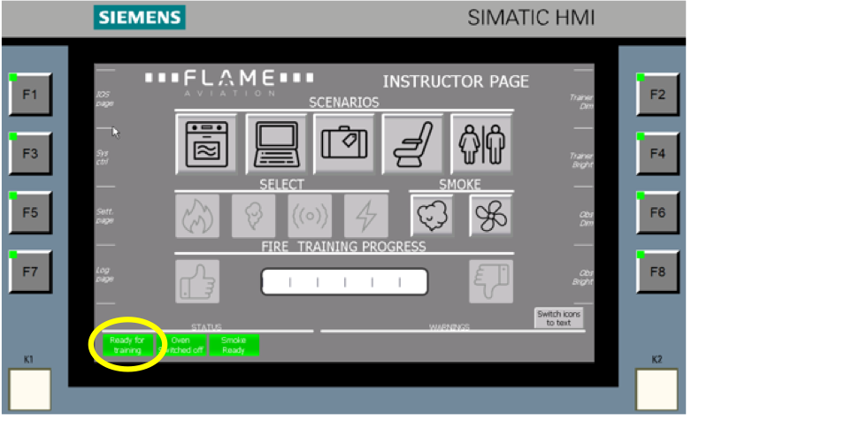Activate the smoke cloud icon

432,216
